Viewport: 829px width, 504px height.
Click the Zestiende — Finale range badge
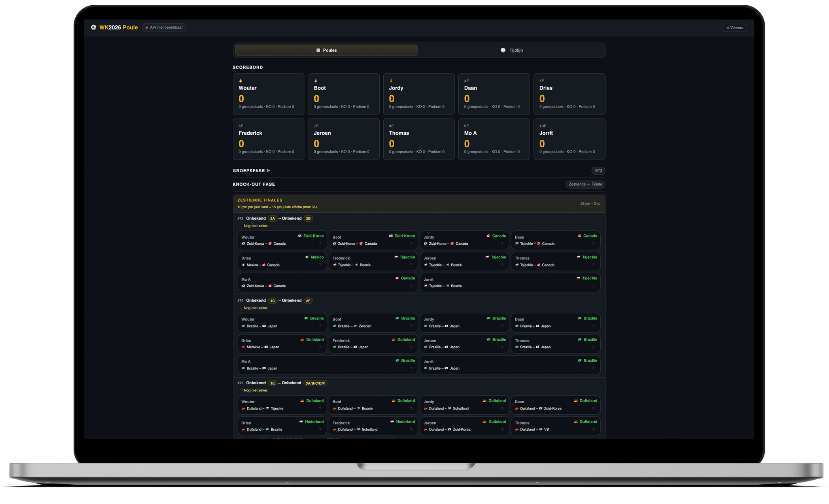click(x=585, y=184)
